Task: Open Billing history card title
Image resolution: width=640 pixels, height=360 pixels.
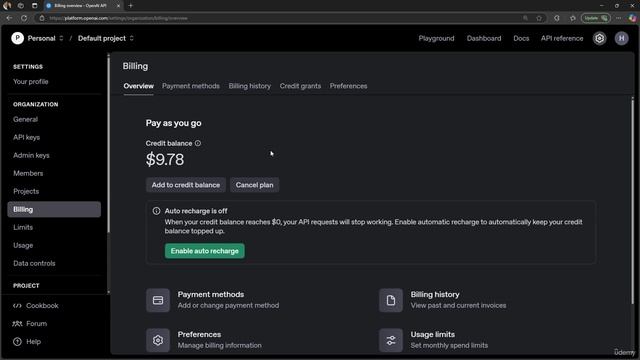Action: click(x=435, y=295)
